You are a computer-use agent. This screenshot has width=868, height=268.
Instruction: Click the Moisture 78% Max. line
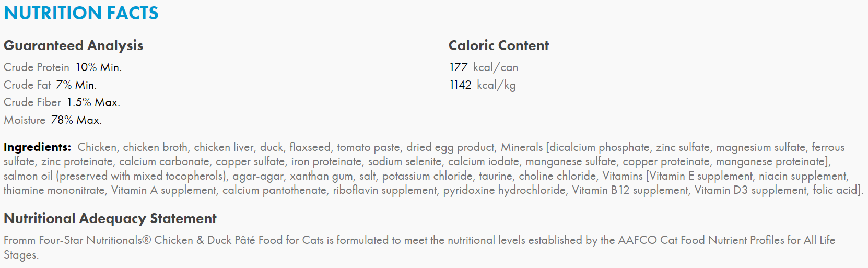point(53,120)
